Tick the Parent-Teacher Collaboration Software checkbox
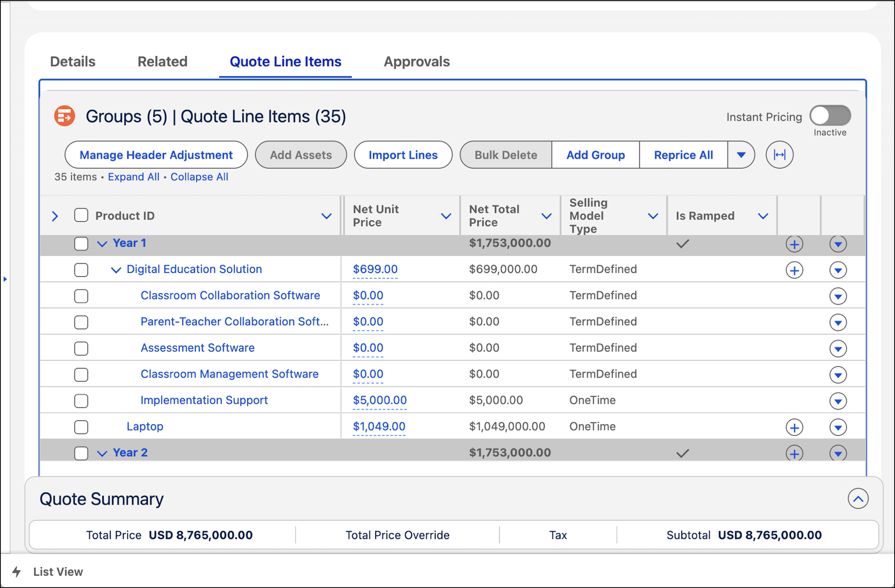The height and width of the screenshot is (588, 895). [x=81, y=322]
